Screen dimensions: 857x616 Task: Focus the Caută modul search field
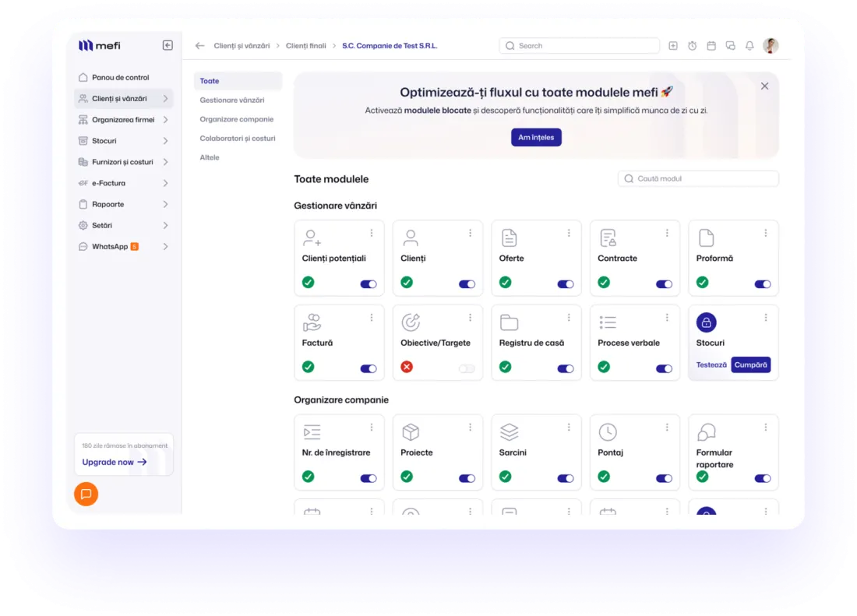click(x=698, y=178)
